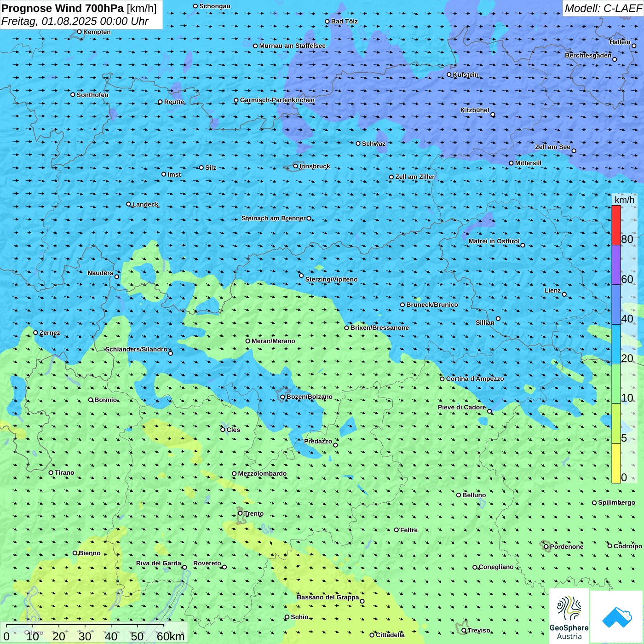Click the 'Sillian' label
The height and width of the screenshot is (644, 644).
485,322
